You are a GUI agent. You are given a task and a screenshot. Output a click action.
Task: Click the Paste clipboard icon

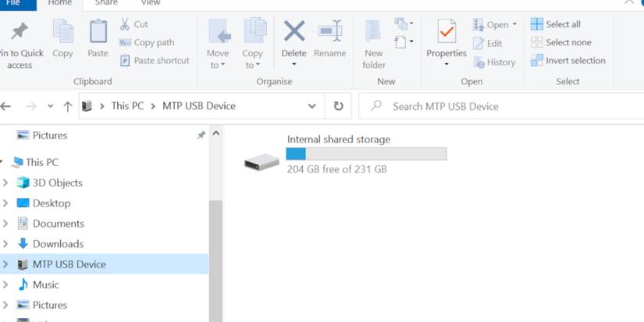tap(98, 32)
